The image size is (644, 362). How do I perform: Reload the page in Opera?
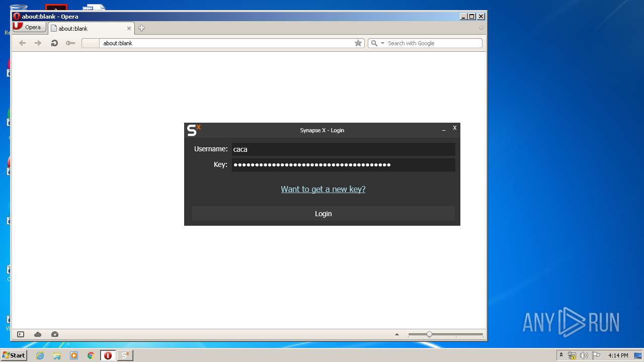[54, 43]
